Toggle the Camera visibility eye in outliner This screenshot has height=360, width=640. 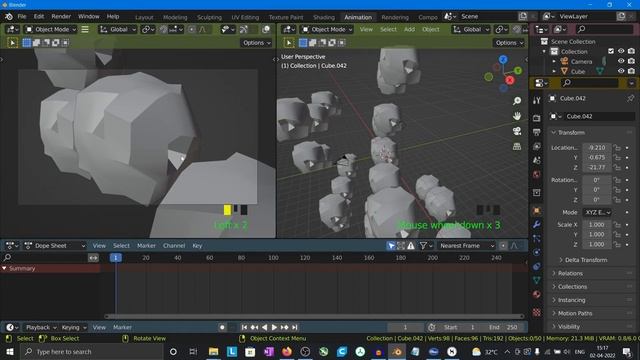pyautogui.click(x=621, y=61)
